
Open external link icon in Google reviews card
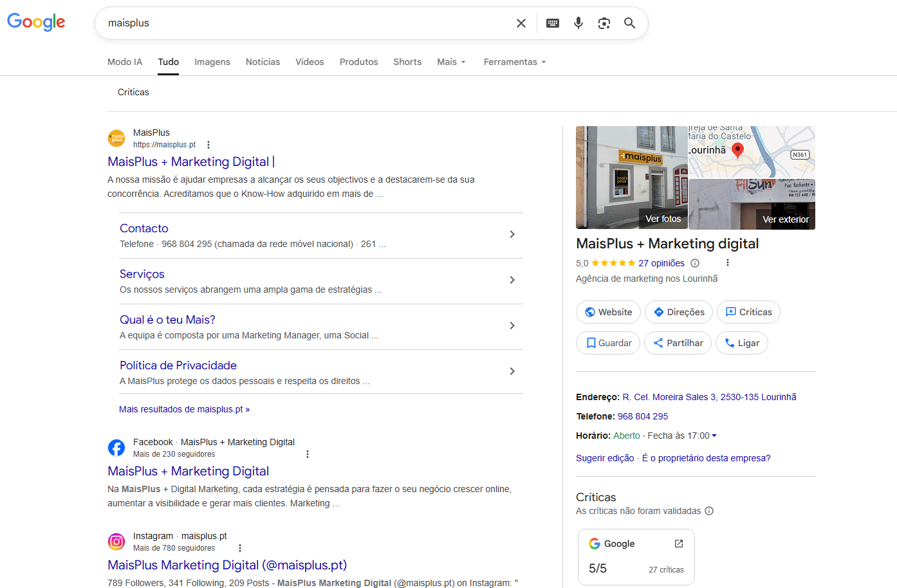pos(679,544)
